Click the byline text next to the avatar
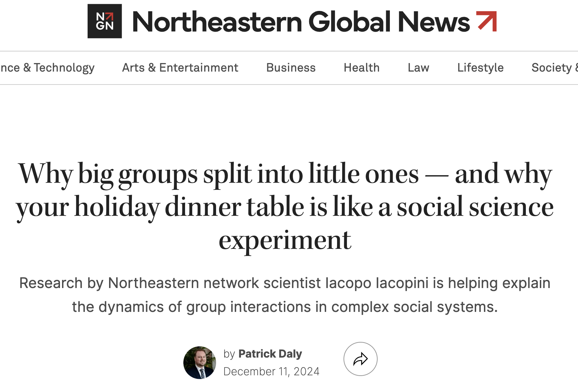578x392 pixels. pos(263,353)
